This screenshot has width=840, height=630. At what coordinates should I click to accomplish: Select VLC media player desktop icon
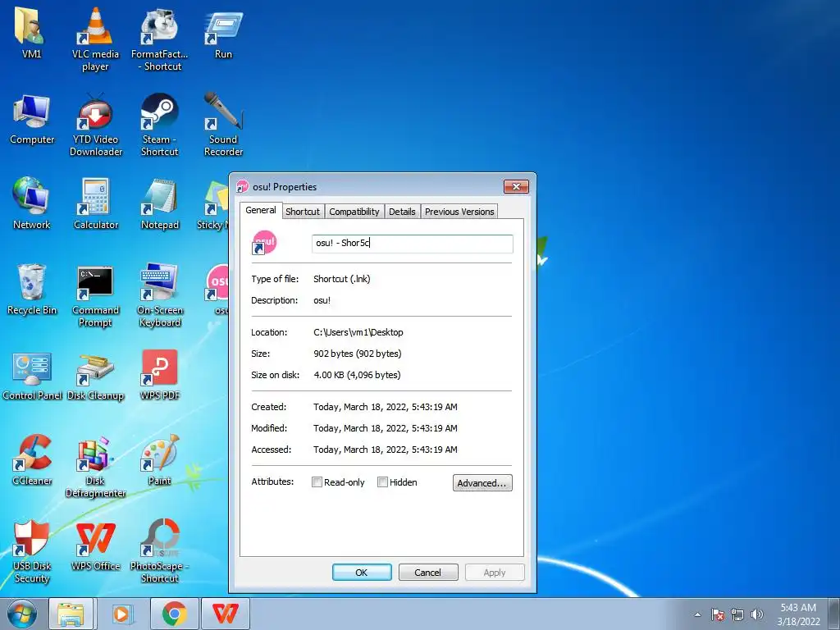(x=95, y=39)
